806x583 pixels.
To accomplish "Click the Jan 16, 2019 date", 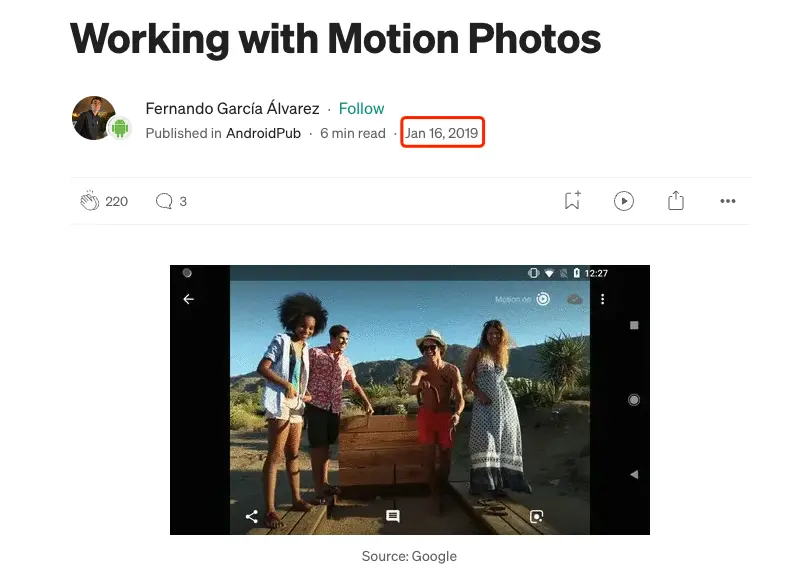I will (442, 133).
